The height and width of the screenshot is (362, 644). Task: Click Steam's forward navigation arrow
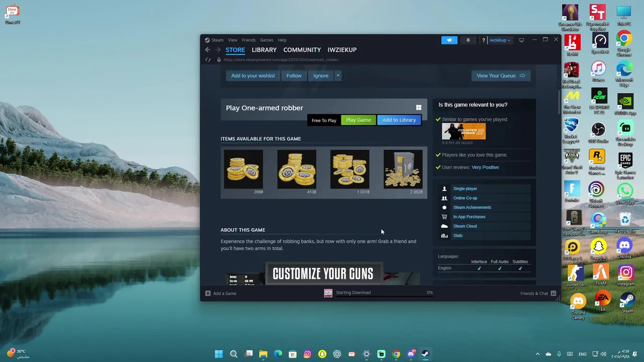pos(218,50)
